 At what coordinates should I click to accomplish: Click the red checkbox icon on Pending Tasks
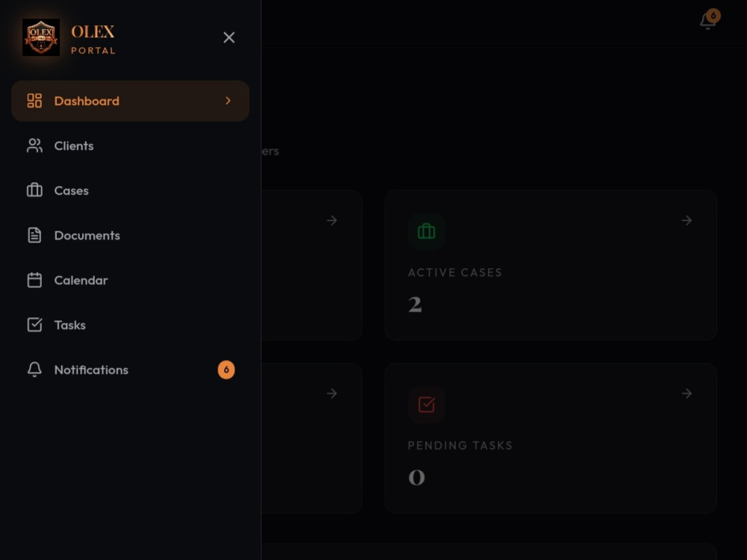tap(427, 405)
